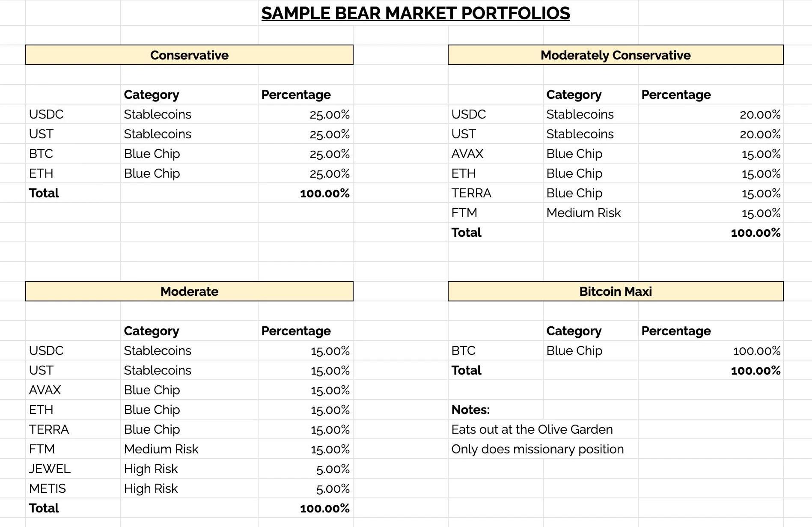This screenshot has width=812, height=527.
Task: Click the BTC cell in Bitcoin Maxi table
Action: click(x=464, y=351)
